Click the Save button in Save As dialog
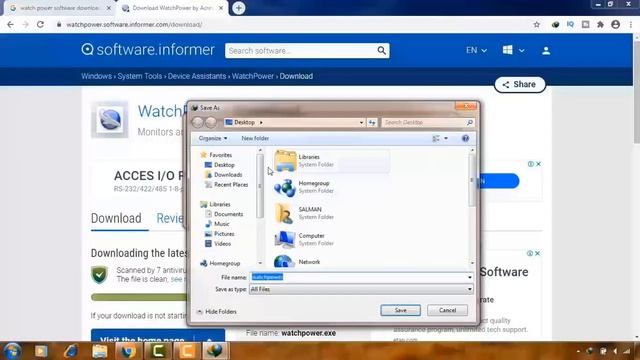640x360 pixels. (400, 310)
